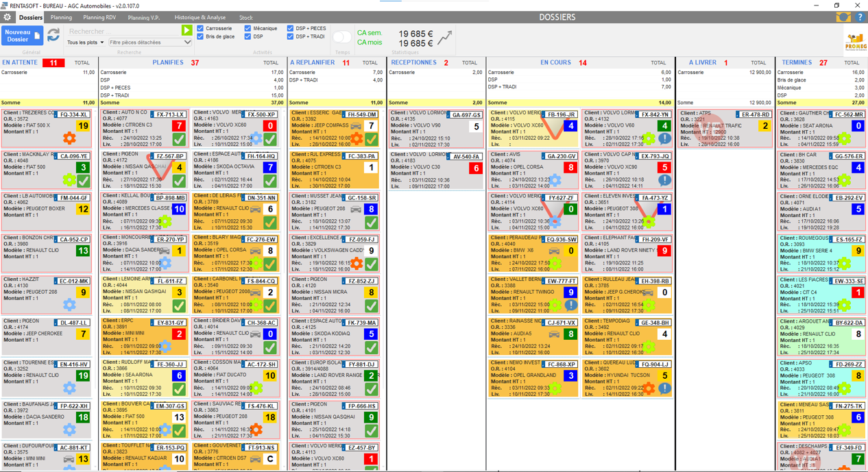868x472 pixels.
Task: Toggle the DSP + PIECES checkbox
Action: (x=290, y=29)
